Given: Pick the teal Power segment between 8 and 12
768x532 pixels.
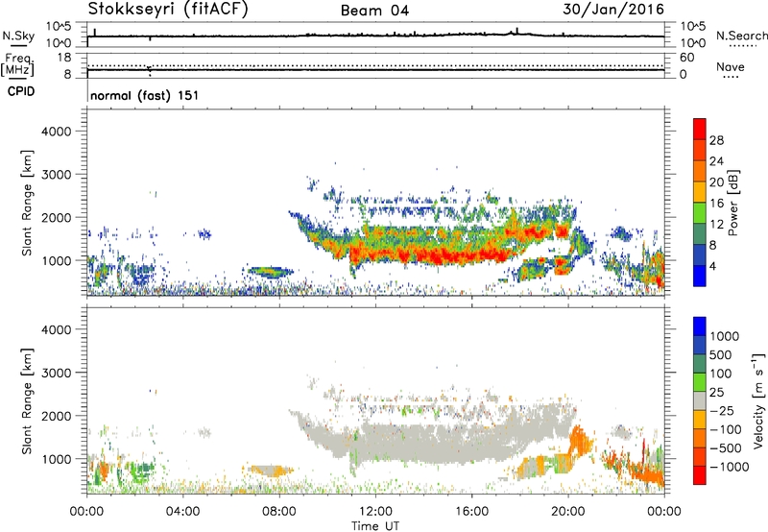Looking at the screenshot, I should (x=700, y=233).
